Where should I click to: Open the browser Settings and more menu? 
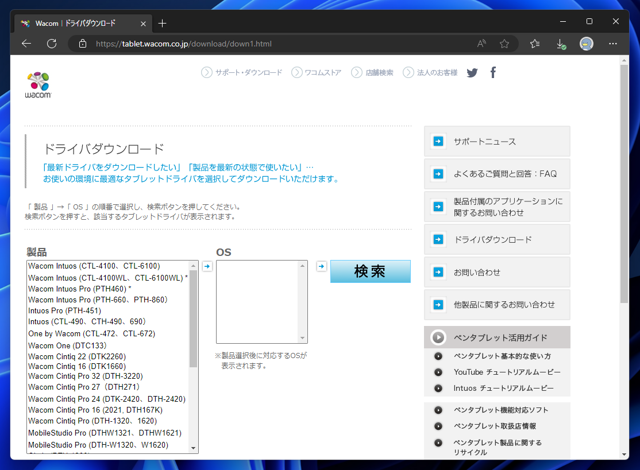(x=613, y=44)
